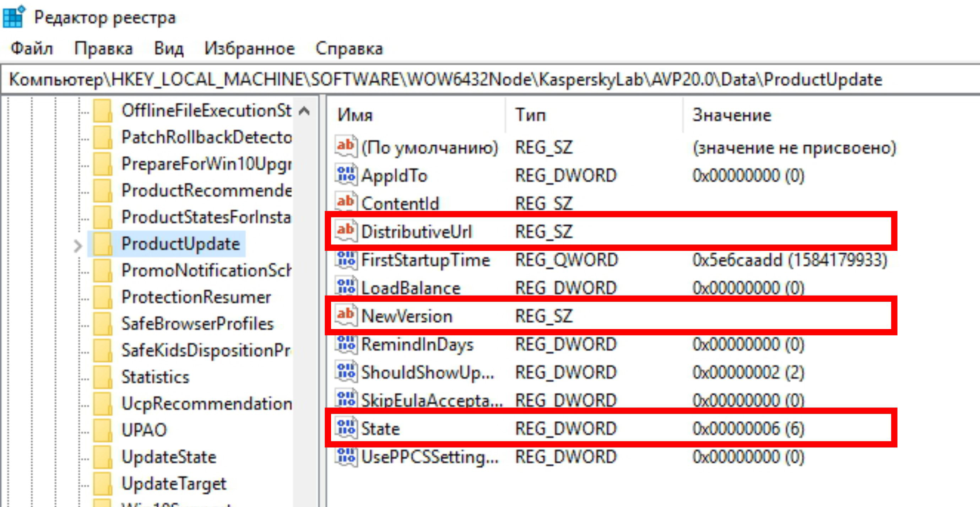Open the Справка menu
The width and height of the screenshot is (980, 507).
349,49
